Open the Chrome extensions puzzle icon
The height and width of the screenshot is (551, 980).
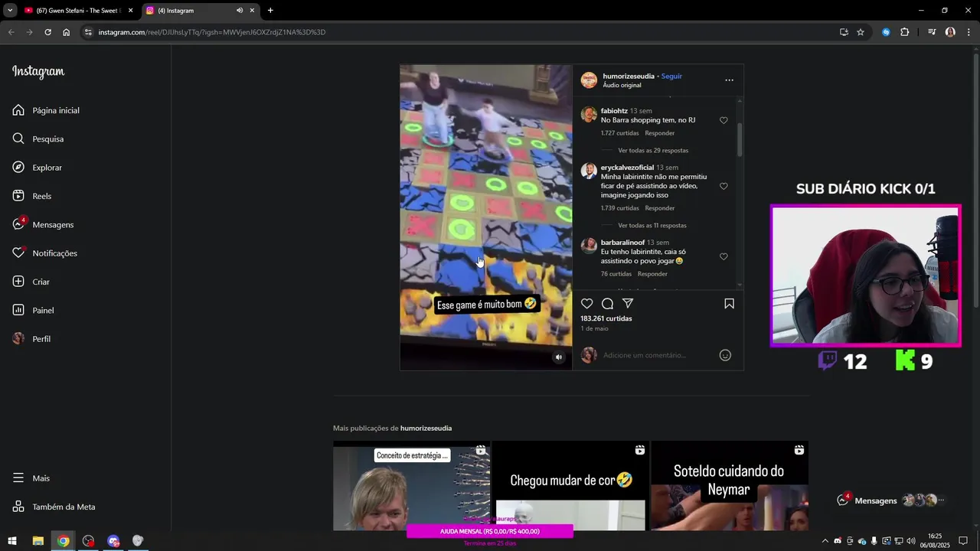click(905, 32)
